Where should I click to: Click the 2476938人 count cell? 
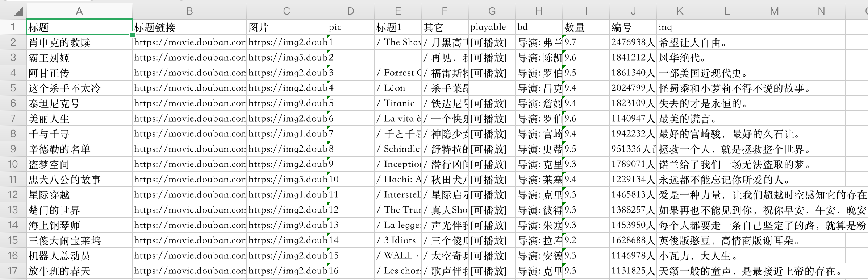click(x=633, y=42)
